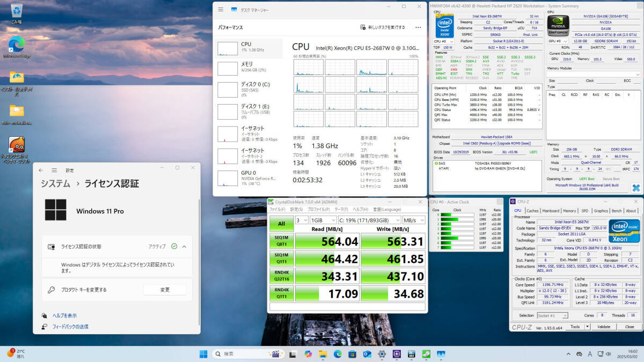This screenshot has height=362, width=644.
Task: Switch to the Caches tab in CPU-Z
Action: [x=532, y=211]
